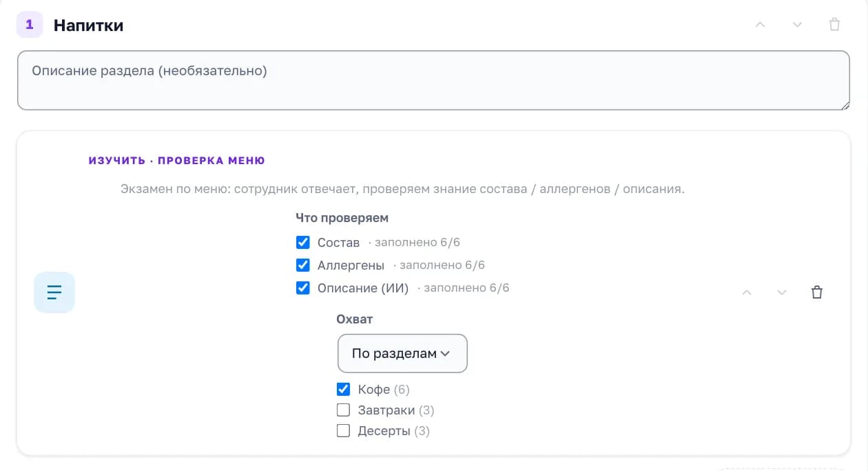This screenshot has width=868, height=471.
Task: Click the blue list icon of the menu check block
Action: point(54,292)
